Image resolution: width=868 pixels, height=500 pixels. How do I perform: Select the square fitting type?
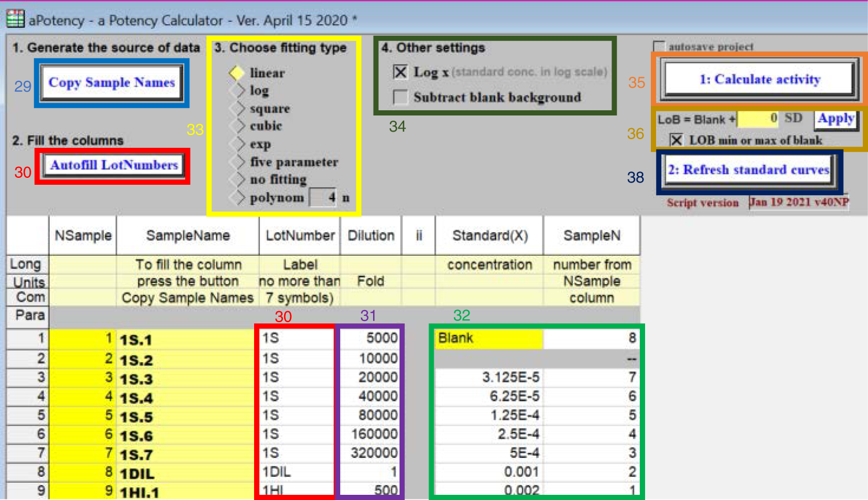[237, 109]
